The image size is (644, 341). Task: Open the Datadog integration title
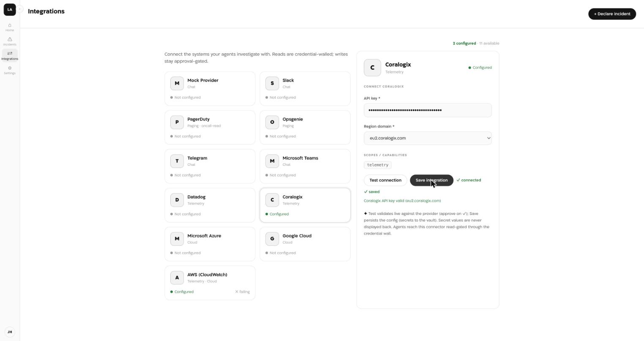196,197
